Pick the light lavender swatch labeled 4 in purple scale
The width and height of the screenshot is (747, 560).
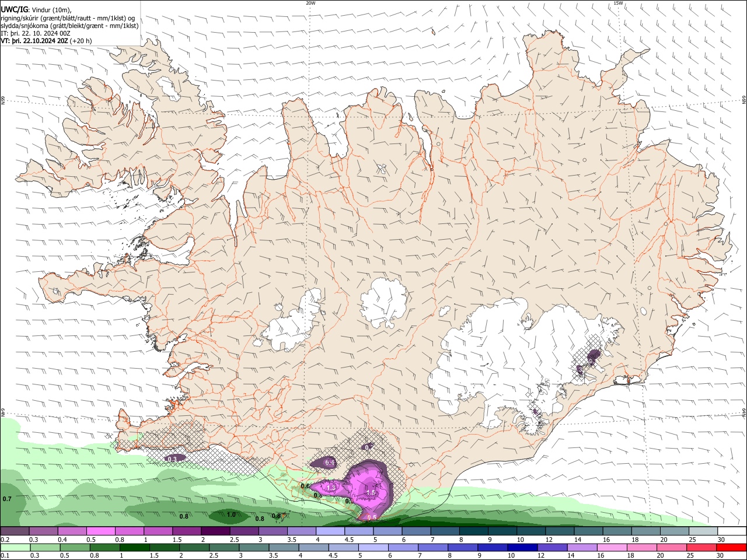(x=330, y=531)
